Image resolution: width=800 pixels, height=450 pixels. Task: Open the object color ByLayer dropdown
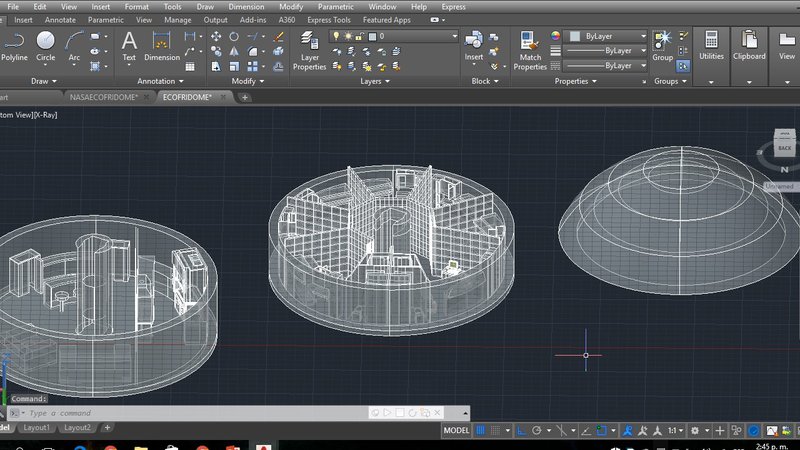point(607,36)
